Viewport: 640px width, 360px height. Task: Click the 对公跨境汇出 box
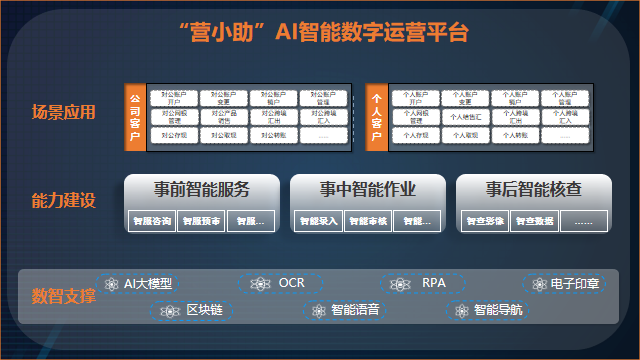click(x=273, y=117)
